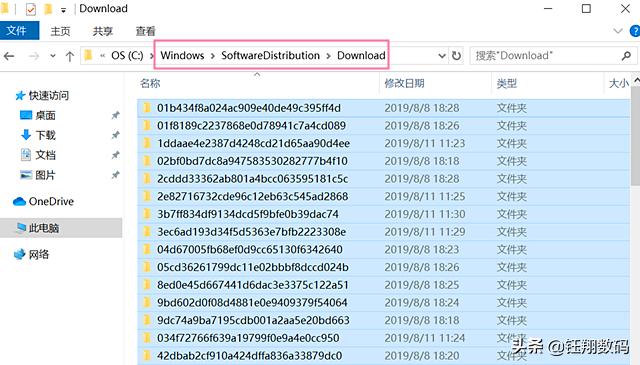Click the pin icon next to 桌面
Viewport: 640px width, 365px height.
point(116,116)
